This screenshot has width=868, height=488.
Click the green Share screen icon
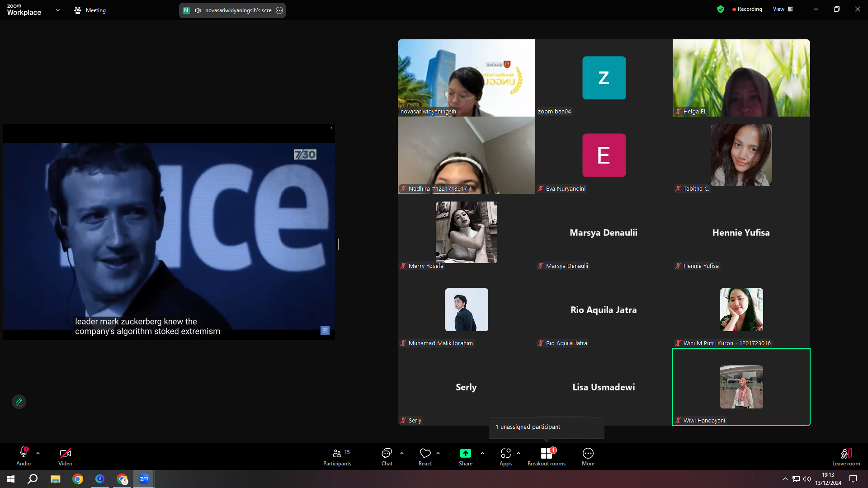coord(465,453)
